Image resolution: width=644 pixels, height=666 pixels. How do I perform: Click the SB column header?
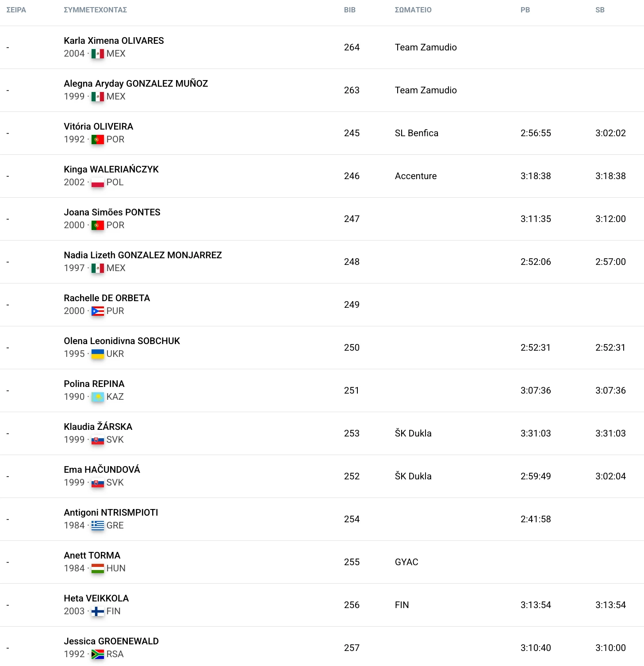click(600, 10)
